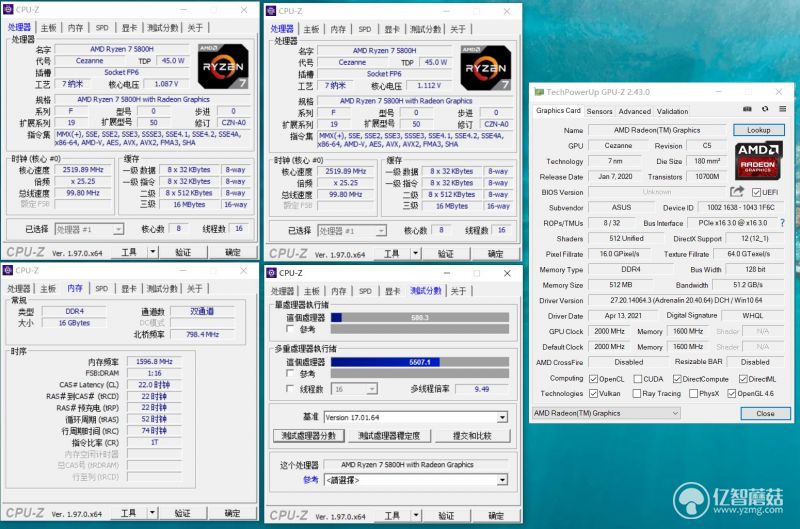
Task: Open SPD tab in top-center CPU-Z window
Action: click(x=364, y=30)
